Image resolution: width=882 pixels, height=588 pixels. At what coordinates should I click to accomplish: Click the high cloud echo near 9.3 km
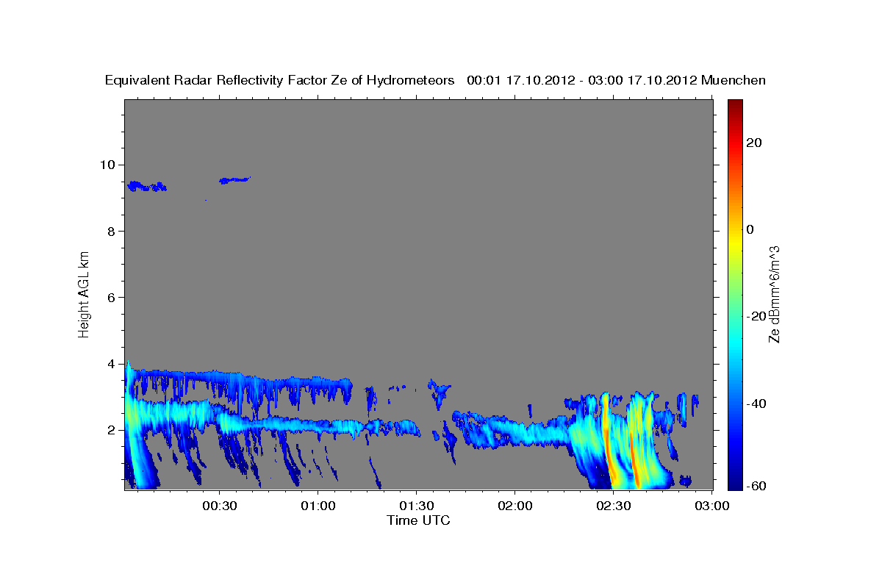tap(147, 187)
